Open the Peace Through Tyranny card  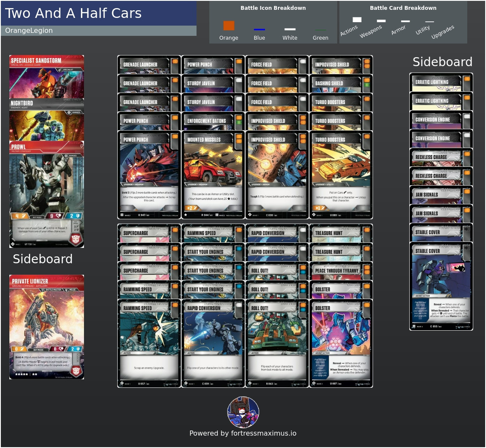(341, 271)
